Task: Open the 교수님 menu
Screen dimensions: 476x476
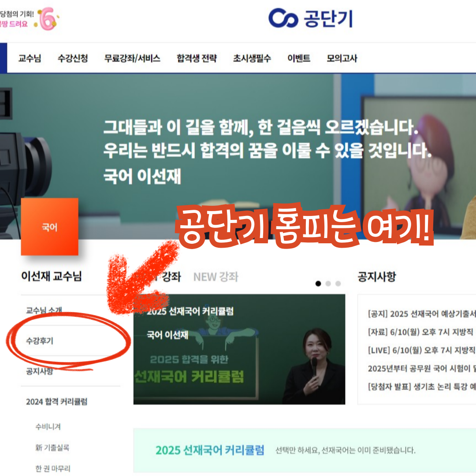Action: (30, 58)
